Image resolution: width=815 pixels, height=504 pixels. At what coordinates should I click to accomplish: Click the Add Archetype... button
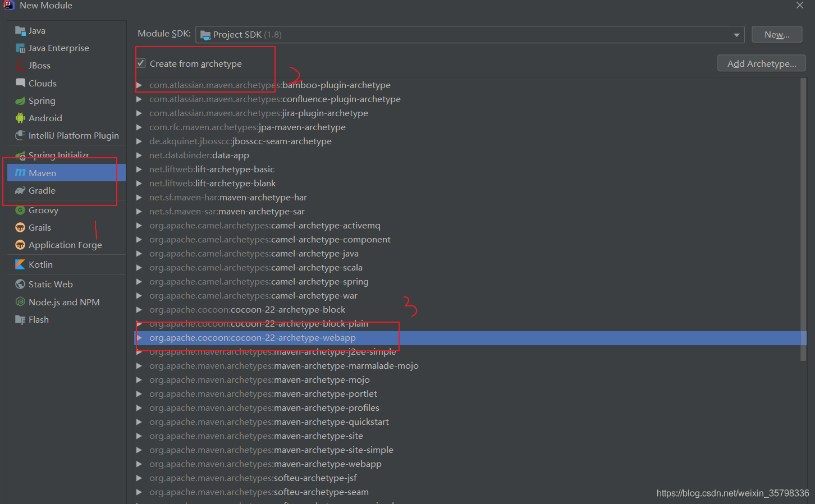coord(762,63)
